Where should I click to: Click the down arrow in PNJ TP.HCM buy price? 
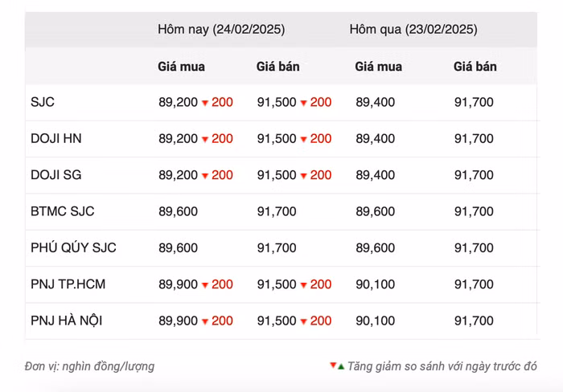pos(205,284)
